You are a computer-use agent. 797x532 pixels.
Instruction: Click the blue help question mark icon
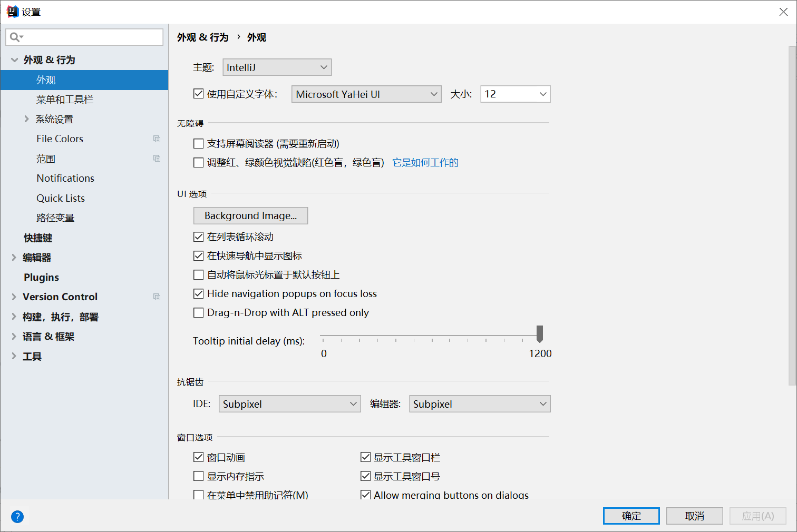tap(17, 517)
